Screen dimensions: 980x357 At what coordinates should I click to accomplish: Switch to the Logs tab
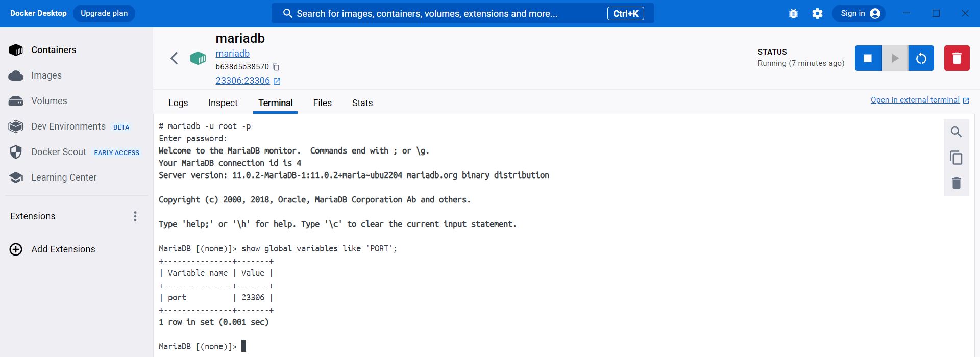[178, 103]
